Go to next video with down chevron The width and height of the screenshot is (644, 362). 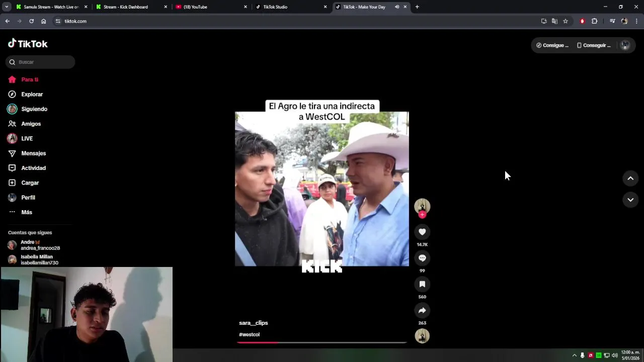[x=630, y=200]
